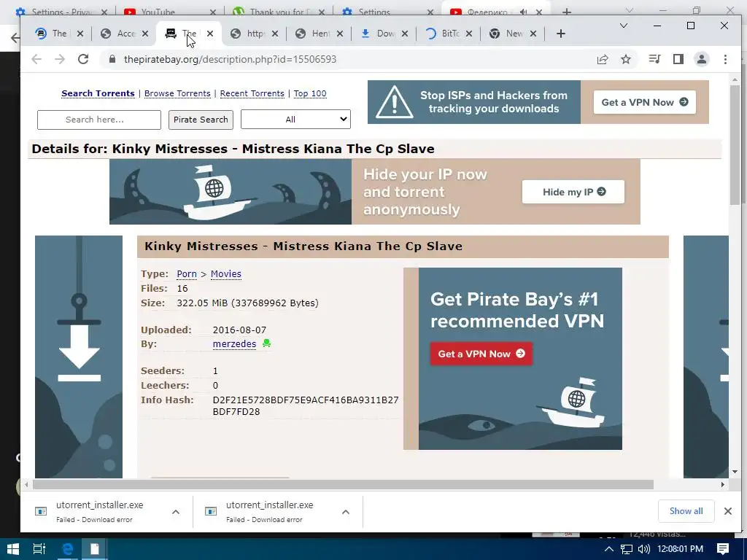This screenshot has width=747, height=560.
Task: Open the volume control in system tray
Action: tap(643, 549)
